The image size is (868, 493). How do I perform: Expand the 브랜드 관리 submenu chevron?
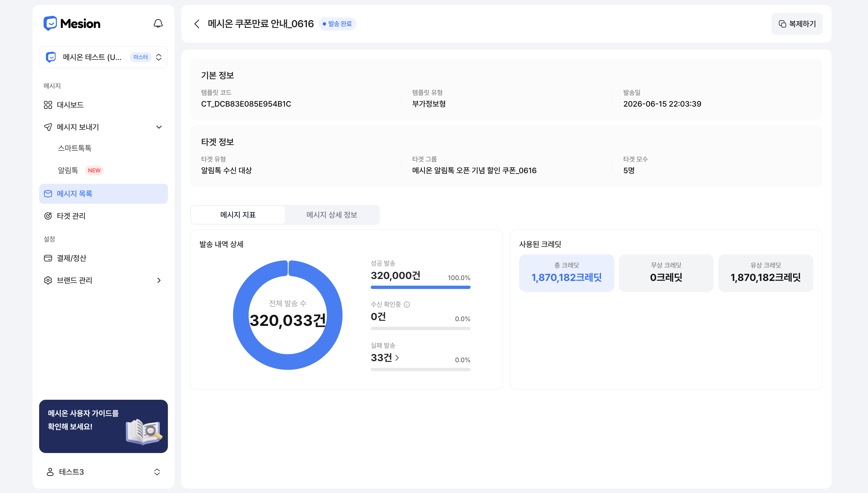click(x=159, y=280)
